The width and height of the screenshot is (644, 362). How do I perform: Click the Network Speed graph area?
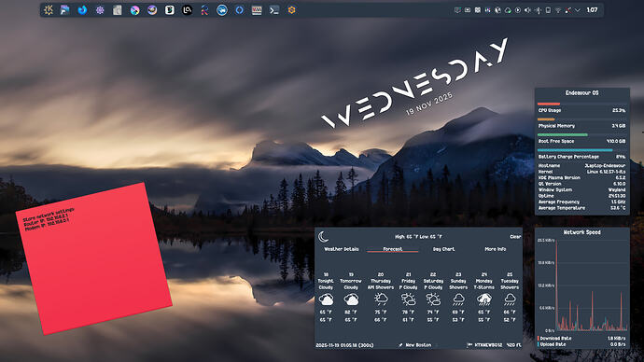tap(591, 285)
